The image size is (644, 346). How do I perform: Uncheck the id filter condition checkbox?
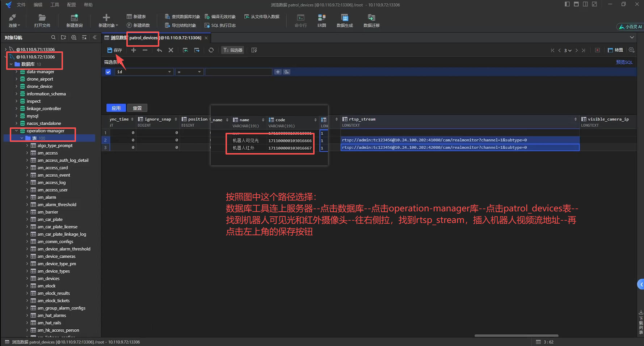108,72
